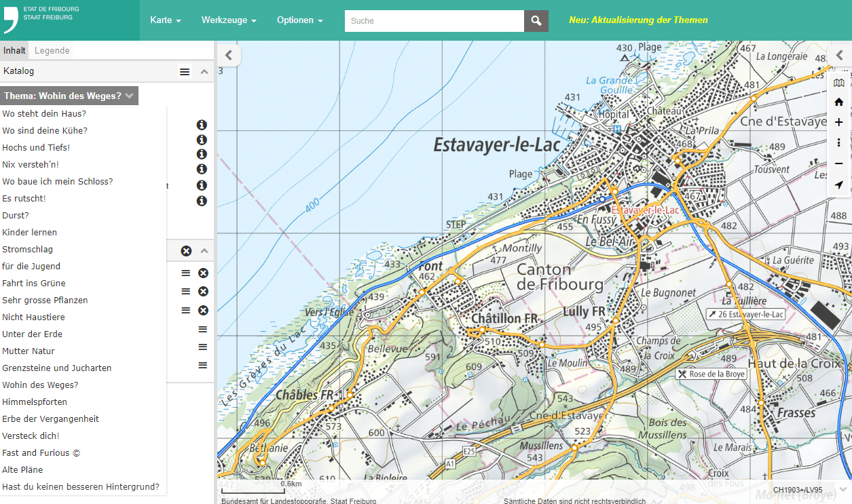This screenshot has height=504, width=852.
Task: Open the basemap map icon
Action: (x=839, y=83)
